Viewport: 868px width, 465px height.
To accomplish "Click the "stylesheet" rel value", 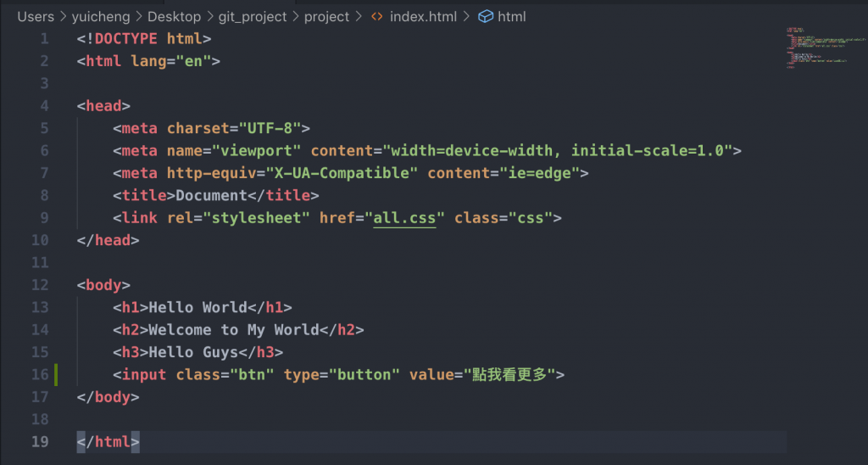I will [x=256, y=218].
